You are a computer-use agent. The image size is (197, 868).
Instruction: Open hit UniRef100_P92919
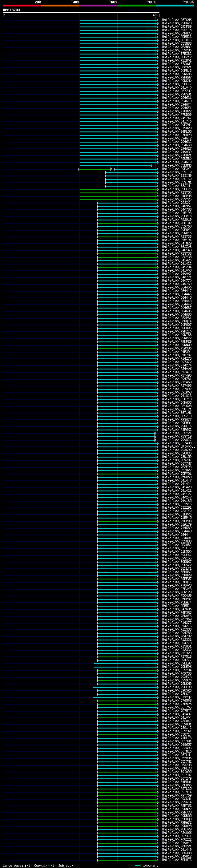(x=177, y=220)
